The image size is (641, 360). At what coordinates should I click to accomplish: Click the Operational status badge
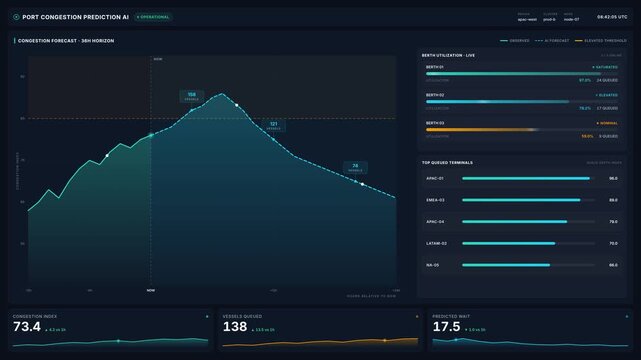153,17
